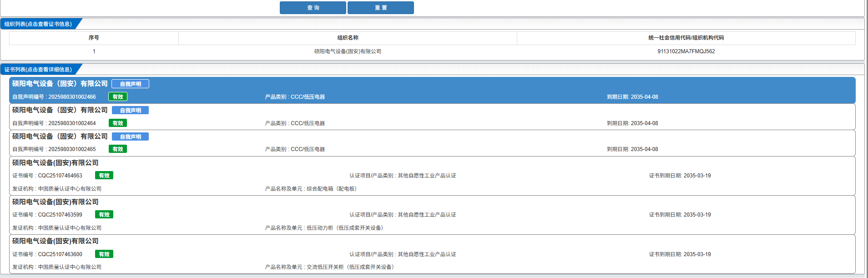
Task: Click company title of card CQC25107463599
Action: (x=56, y=202)
